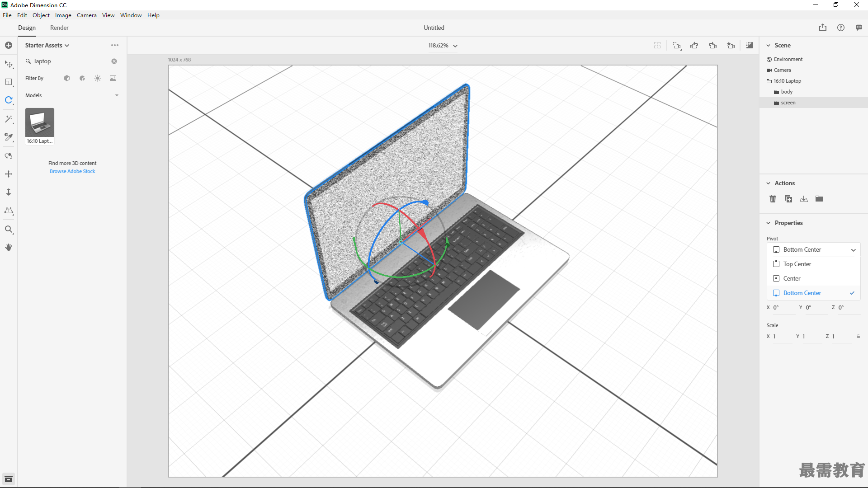Group selection with the folder action icon
The height and width of the screenshot is (488, 868).
coord(819,199)
